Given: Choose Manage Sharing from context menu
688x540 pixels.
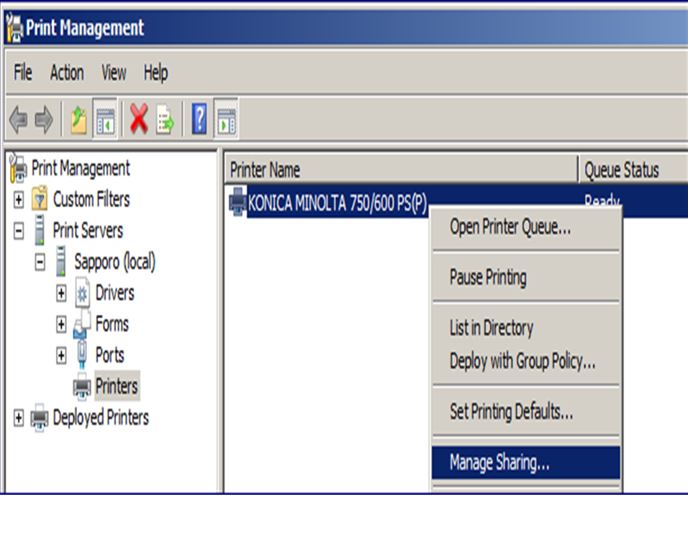Looking at the screenshot, I should [x=499, y=463].
